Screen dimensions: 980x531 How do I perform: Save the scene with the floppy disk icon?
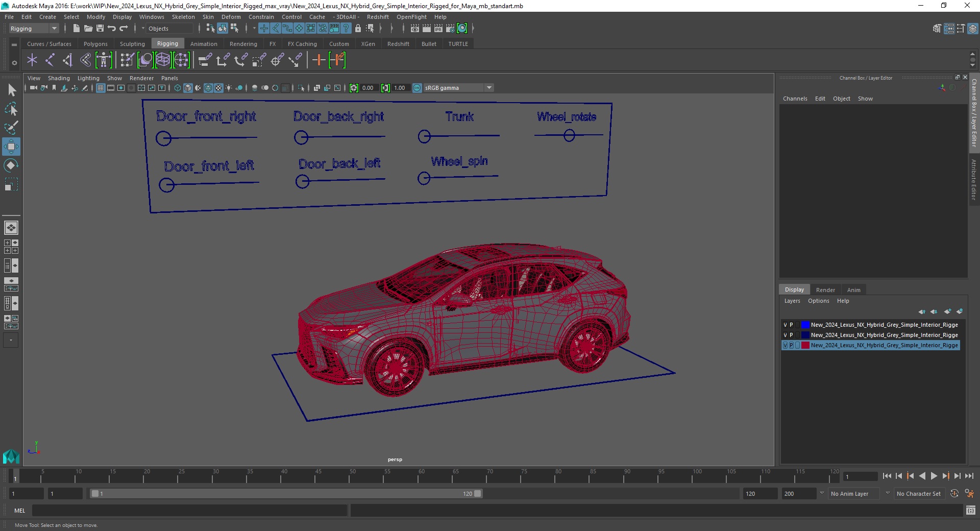pyautogui.click(x=100, y=28)
